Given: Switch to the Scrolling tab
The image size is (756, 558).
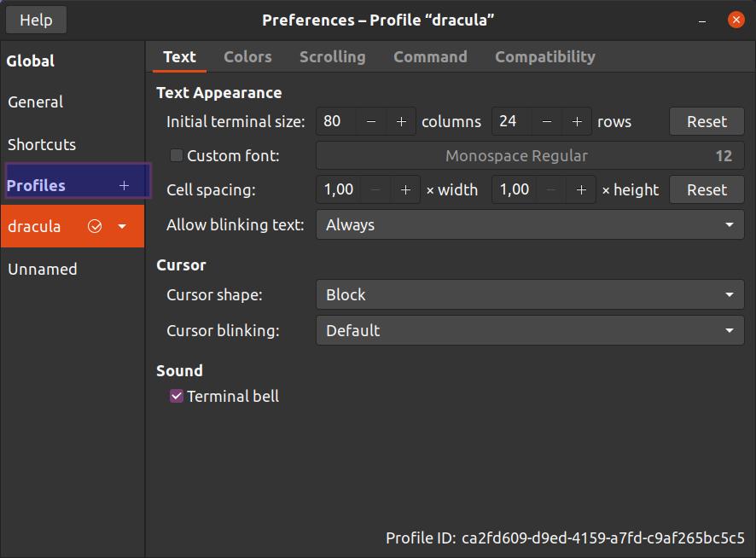Looking at the screenshot, I should 333,57.
